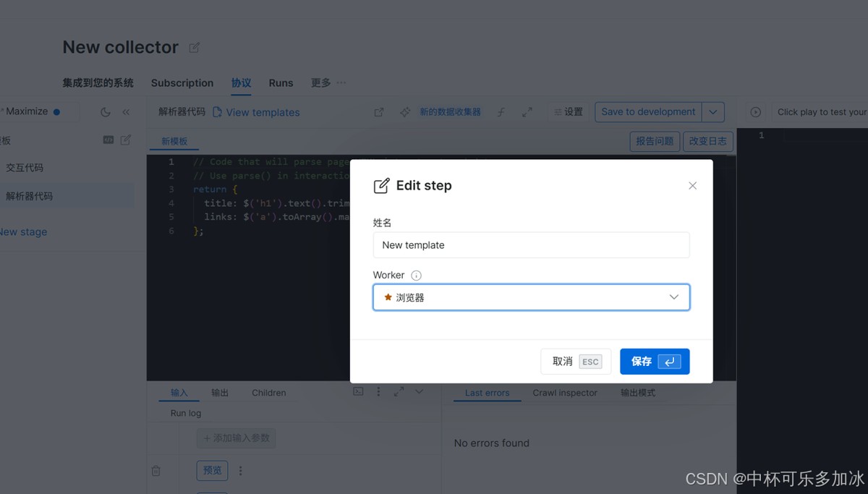Open the three-dot menu next to 预览

click(241, 470)
